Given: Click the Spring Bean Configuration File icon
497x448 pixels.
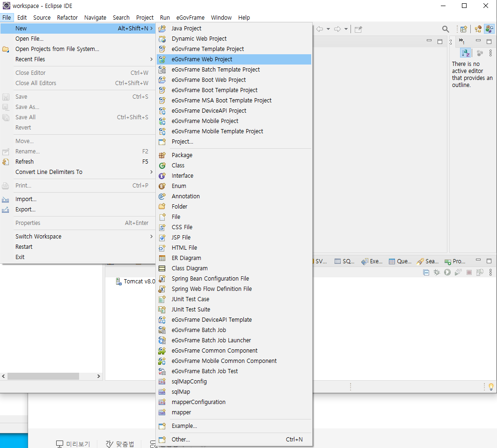Looking at the screenshot, I should pos(162,279).
